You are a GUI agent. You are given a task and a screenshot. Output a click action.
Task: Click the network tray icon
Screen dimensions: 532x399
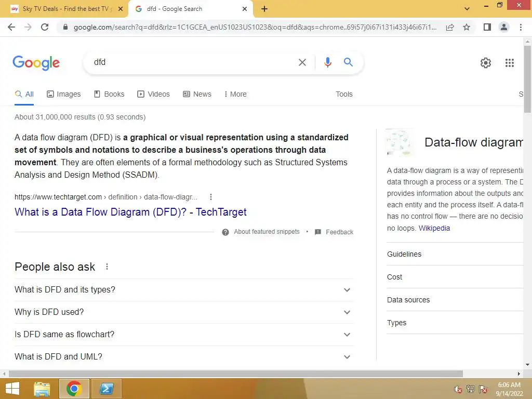471,389
